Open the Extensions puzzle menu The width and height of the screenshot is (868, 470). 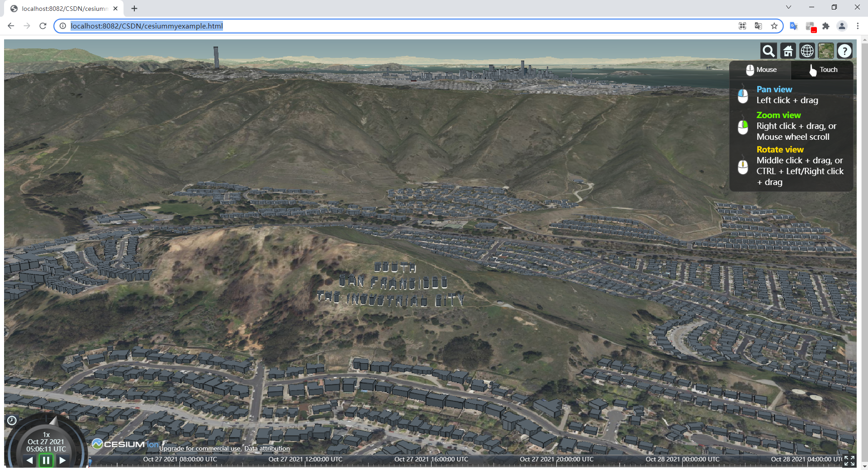point(826,26)
